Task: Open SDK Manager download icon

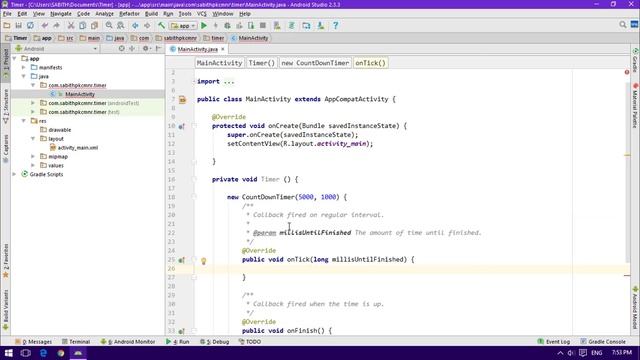Action: coord(321,25)
